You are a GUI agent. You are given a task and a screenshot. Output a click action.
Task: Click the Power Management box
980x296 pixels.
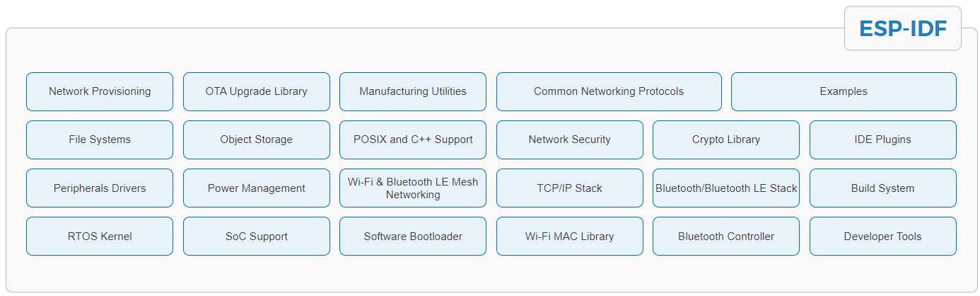(257, 188)
